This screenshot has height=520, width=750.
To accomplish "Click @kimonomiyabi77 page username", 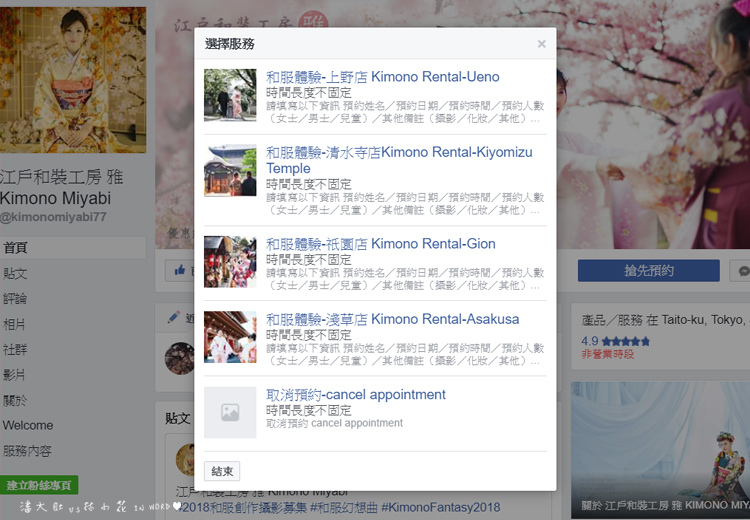I will (x=53, y=217).
